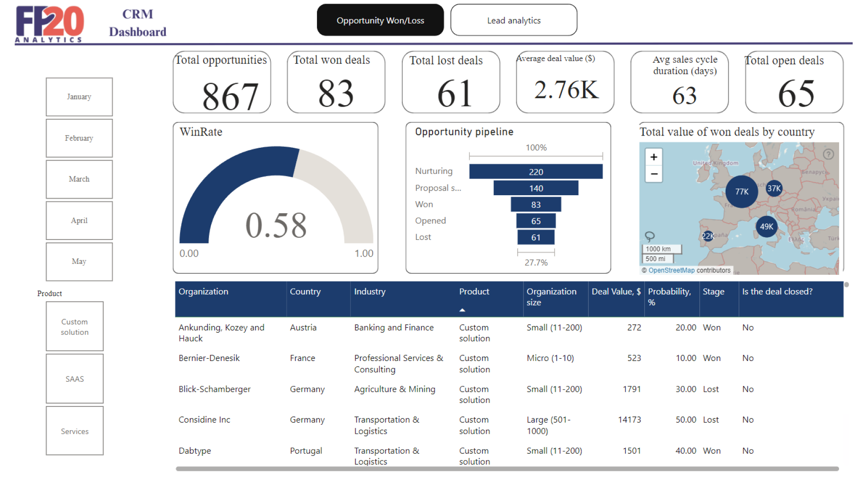Click the Total opportunities 867 card

coord(222,82)
